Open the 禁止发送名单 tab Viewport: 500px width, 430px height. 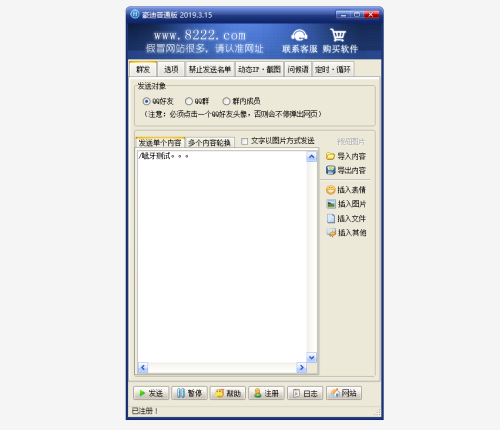click(x=210, y=69)
